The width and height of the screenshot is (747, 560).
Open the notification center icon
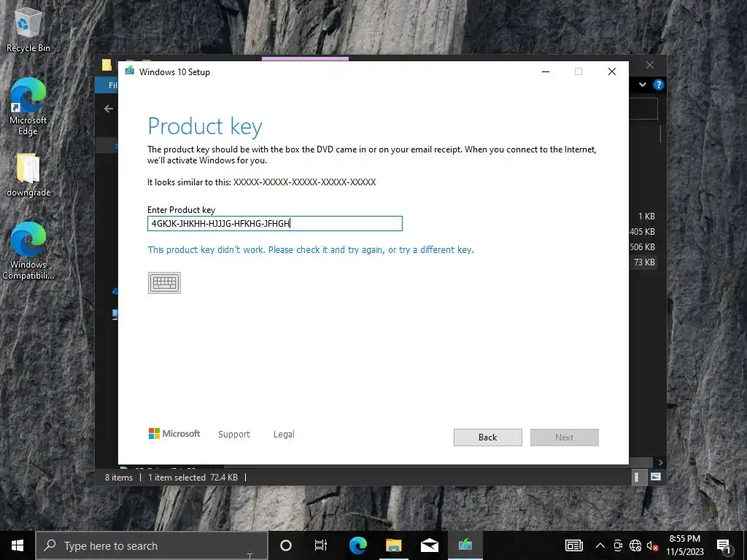click(x=724, y=545)
